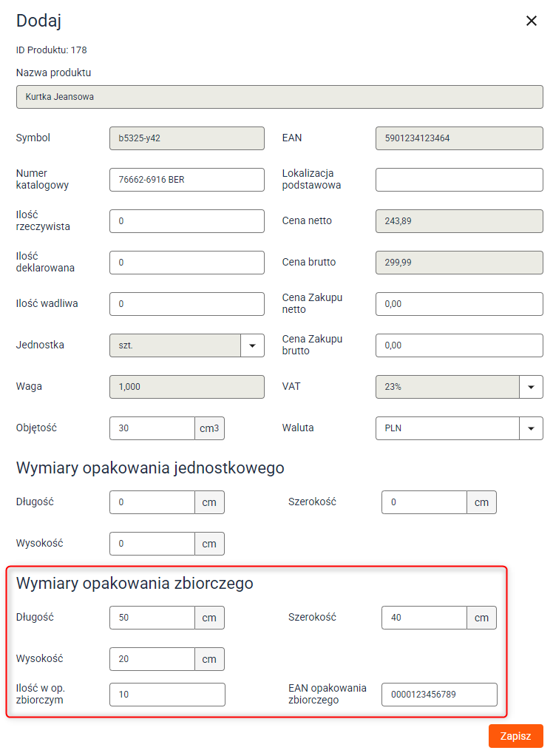Select Wysokość field of opakowanie zbiorcze
553x756 pixels.
point(152,659)
